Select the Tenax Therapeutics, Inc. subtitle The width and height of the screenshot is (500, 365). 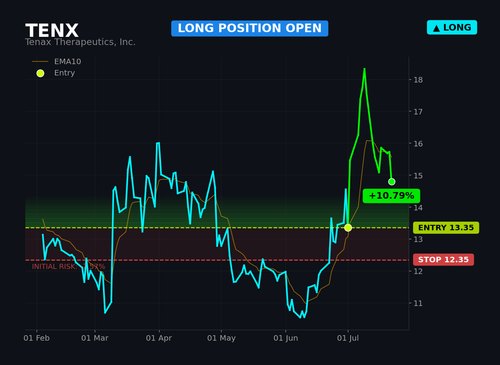click(x=80, y=42)
